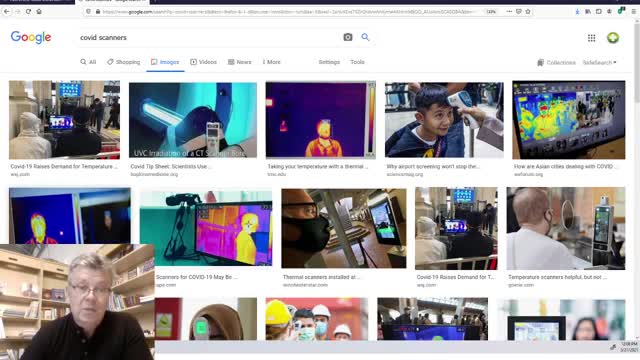The height and width of the screenshot is (360, 640).
Task: Toggle the Firefox sidebar icon
Action: click(x=599, y=11)
